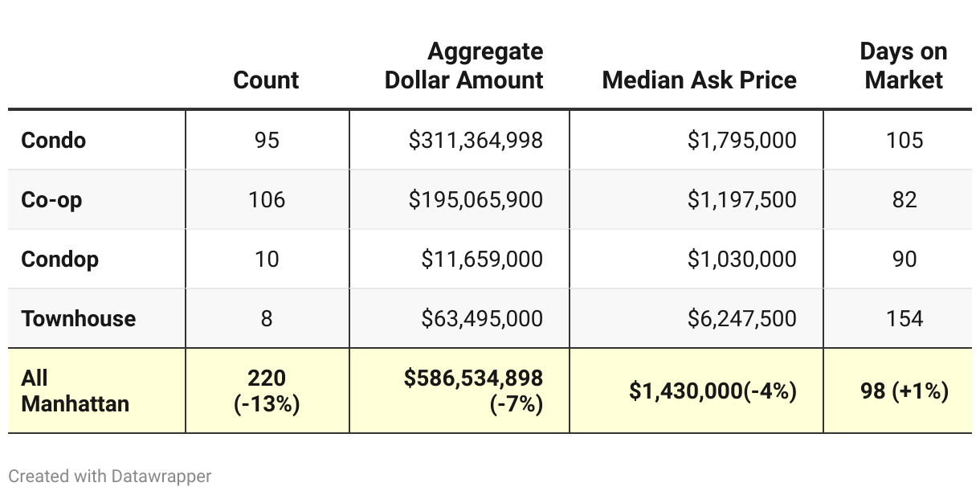Image resolution: width=980 pixels, height=495 pixels.
Task: Click the $6,247,500 median price cell
Action: (741, 318)
